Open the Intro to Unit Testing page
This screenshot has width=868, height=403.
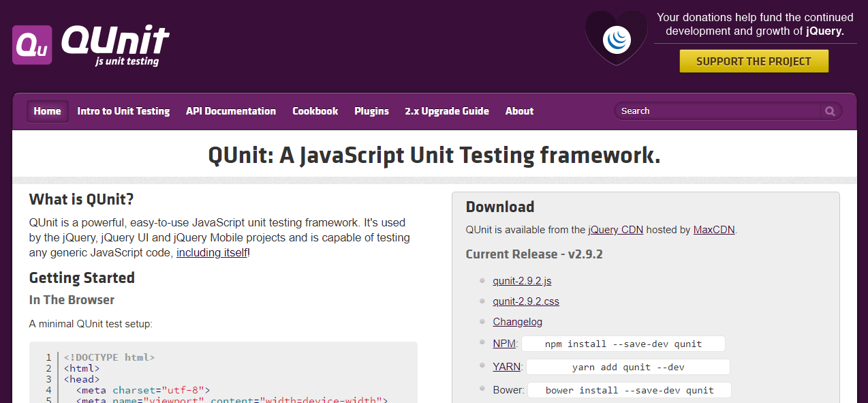pyautogui.click(x=123, y=110)
